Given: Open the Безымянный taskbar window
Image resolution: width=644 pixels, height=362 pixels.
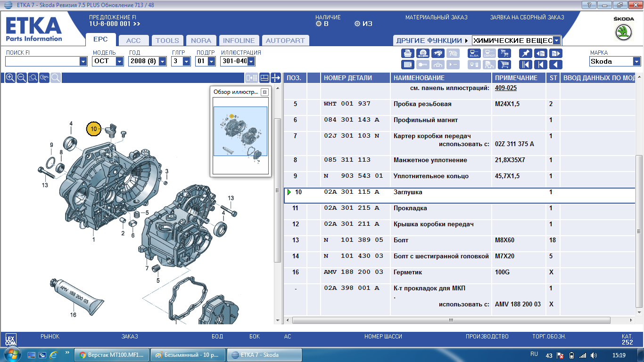Looking at the screenshot, I should [x=189, y=355].
